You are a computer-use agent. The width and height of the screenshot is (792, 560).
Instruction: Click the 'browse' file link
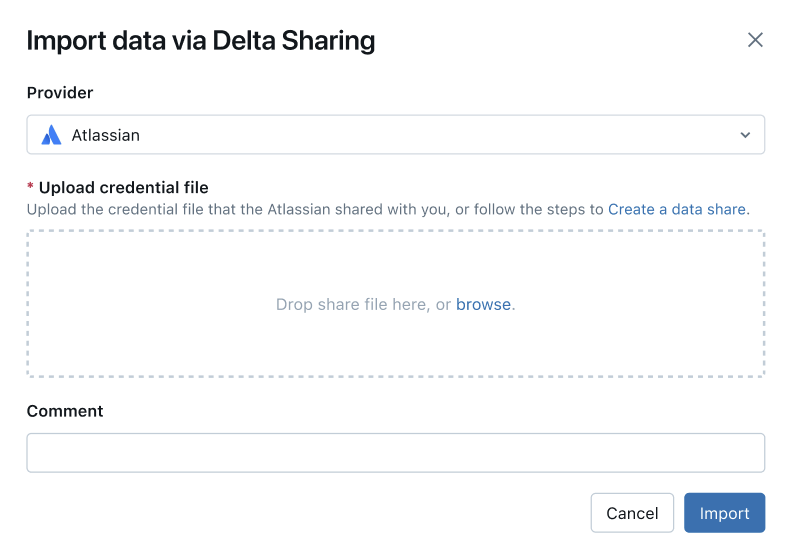click(x=483, y=304)
